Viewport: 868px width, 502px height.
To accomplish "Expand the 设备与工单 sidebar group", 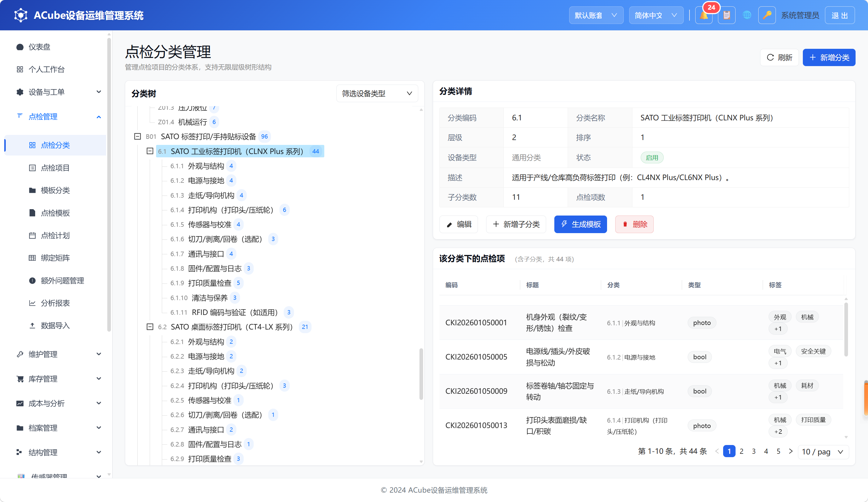I will (55, 92).
